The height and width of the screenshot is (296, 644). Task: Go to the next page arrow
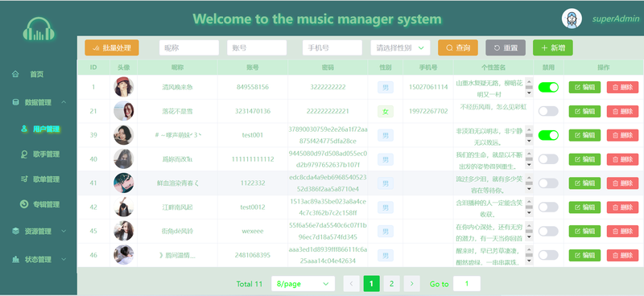(412, 284)
